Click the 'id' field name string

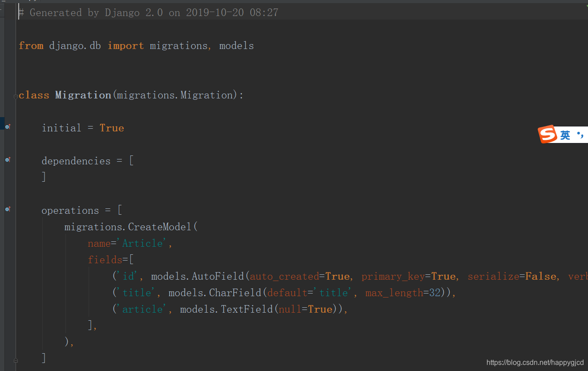tap(128, 277)
